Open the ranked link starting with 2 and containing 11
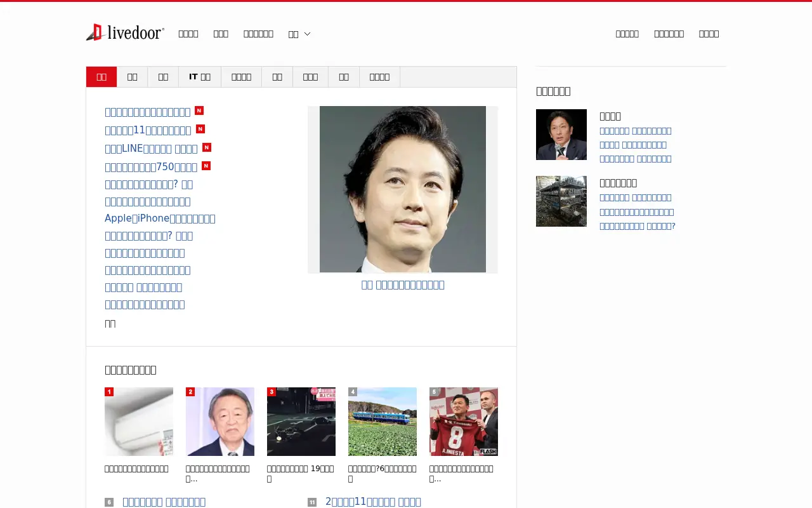The height and width of the screenshot is (508, 812). tap(373, 502)
